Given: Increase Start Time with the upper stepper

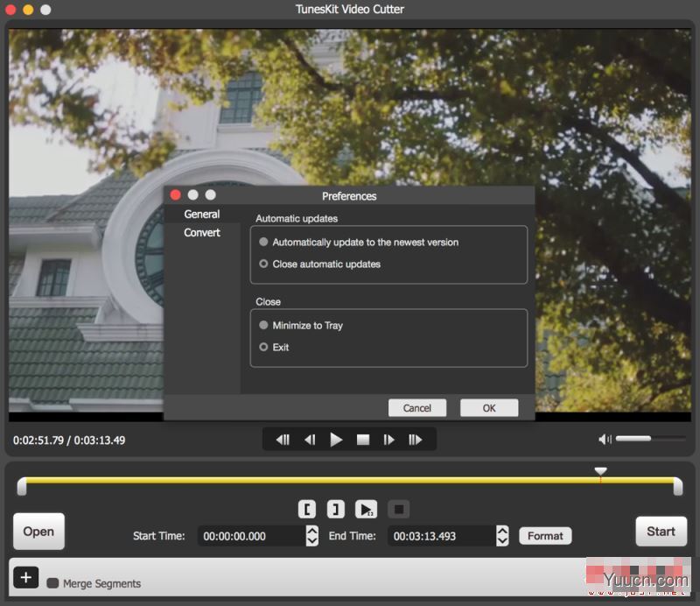Looking at the screenshot, I should 311,531.
